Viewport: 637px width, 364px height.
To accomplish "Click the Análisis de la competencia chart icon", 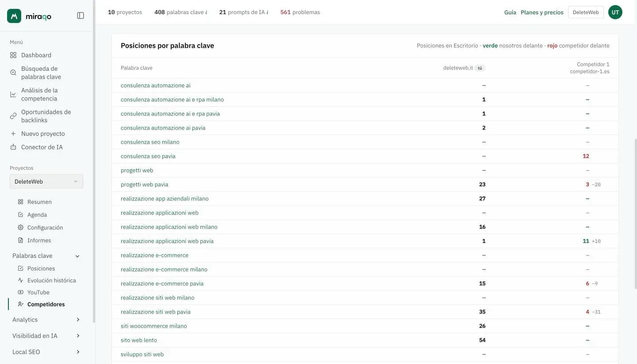I will tap(13, 94).
